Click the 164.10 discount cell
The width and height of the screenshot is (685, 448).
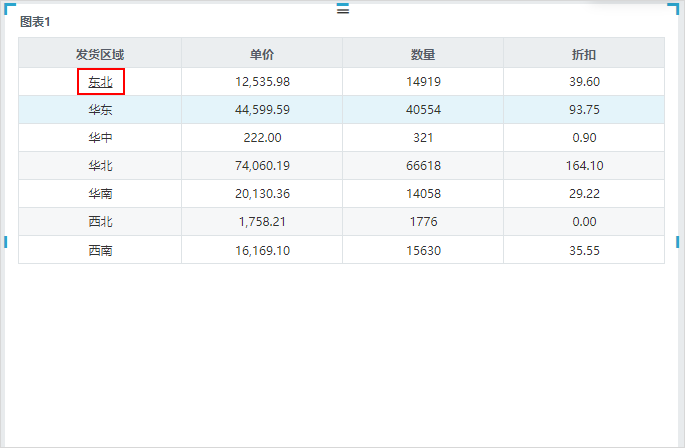click(x=584, y=166)
